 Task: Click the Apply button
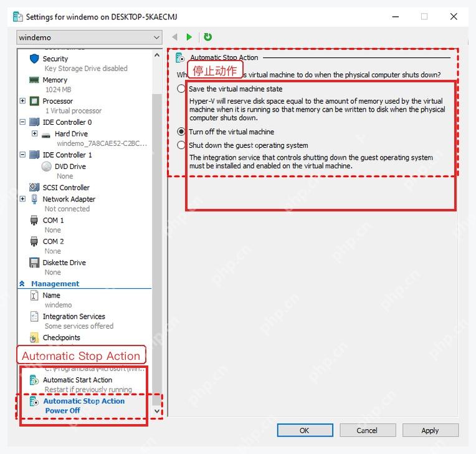(431, 430)
